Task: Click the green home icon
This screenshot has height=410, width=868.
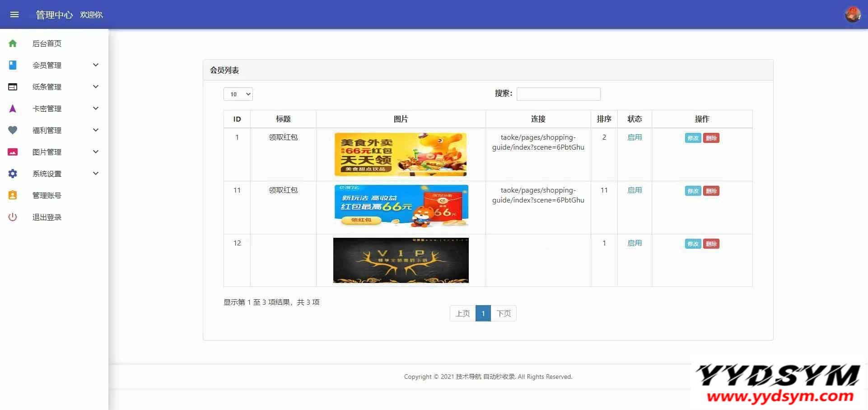Action: click(x=13, y=43)
